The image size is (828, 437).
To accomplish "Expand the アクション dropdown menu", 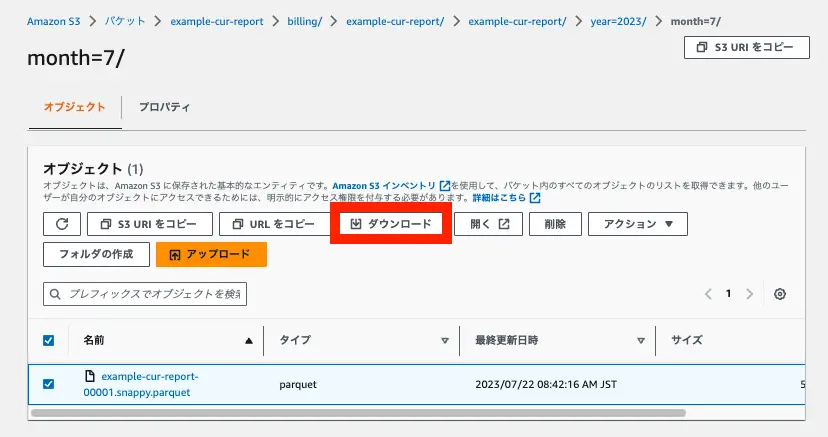I will click(x=637, y=224).
